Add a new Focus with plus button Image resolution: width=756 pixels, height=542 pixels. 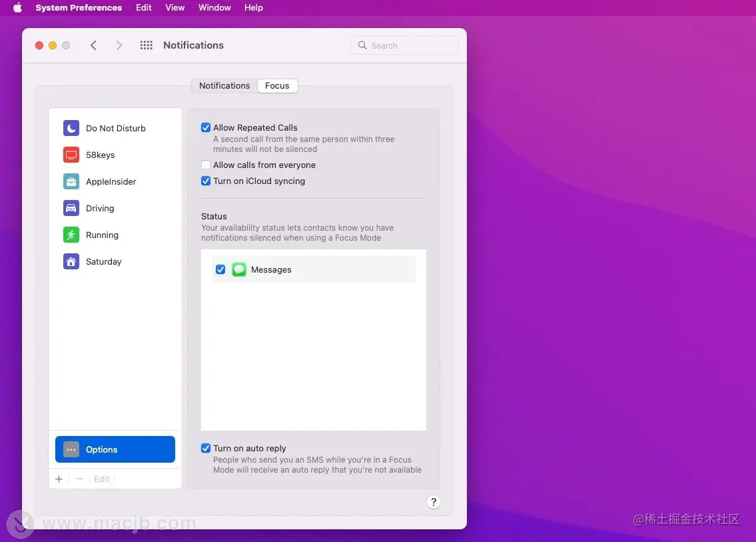[x=59, y=479]
